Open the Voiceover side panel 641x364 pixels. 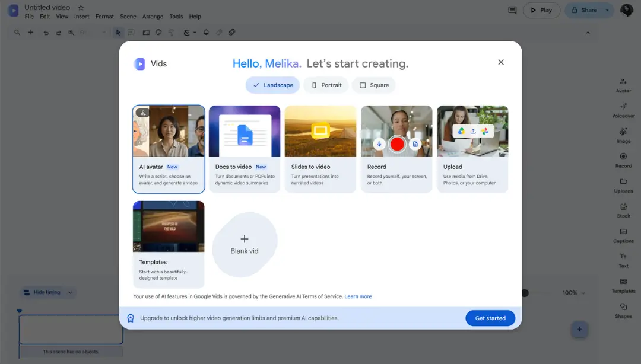tap(623, 111)
